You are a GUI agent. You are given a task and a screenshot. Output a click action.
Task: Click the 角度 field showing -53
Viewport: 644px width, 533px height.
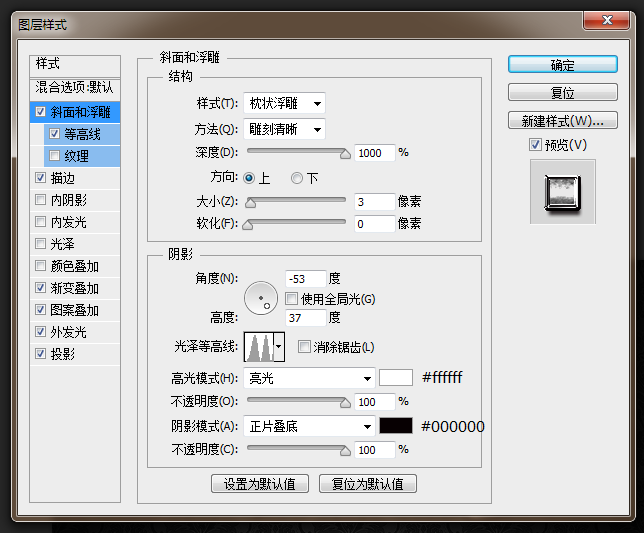(x=306, y=279)
